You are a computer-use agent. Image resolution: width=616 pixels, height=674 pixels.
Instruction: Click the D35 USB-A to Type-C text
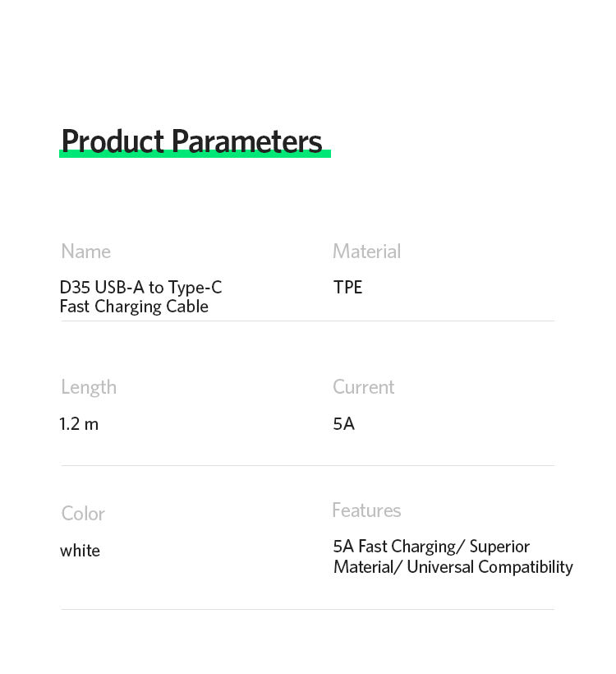tap(141, 287)
